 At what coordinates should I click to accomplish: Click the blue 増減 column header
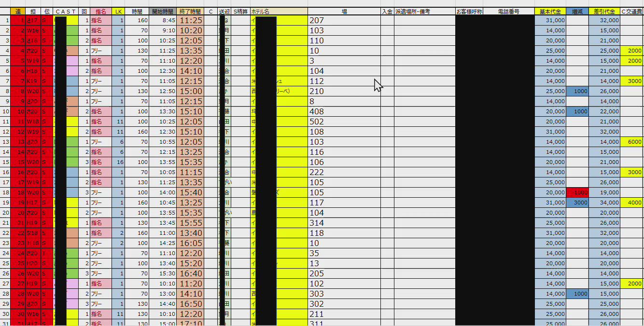(x=577, y=11)
